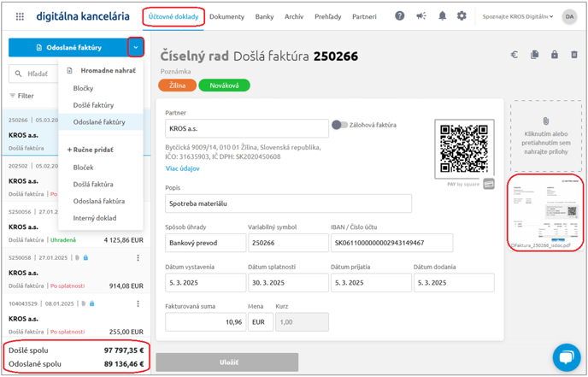Open the Filter option
This screenshot has height=377, width=588.
coord(21,96)
